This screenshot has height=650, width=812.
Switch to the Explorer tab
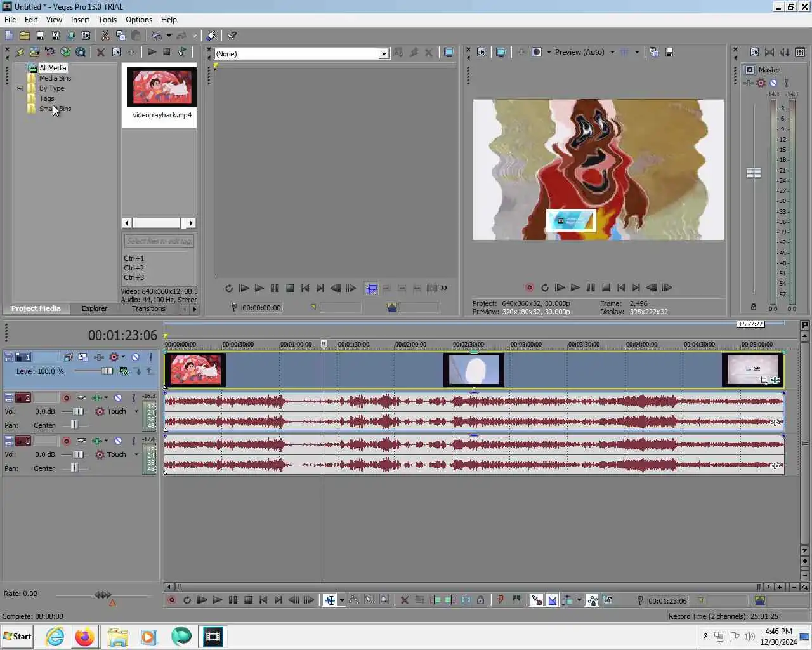point(95,308)
